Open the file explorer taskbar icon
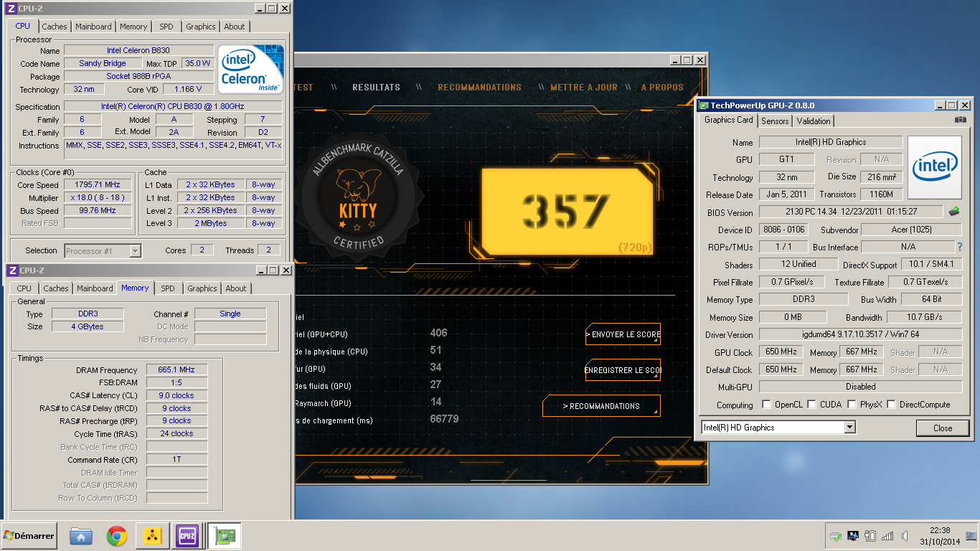This screenshot has height=551, width=980. (81, 536)
